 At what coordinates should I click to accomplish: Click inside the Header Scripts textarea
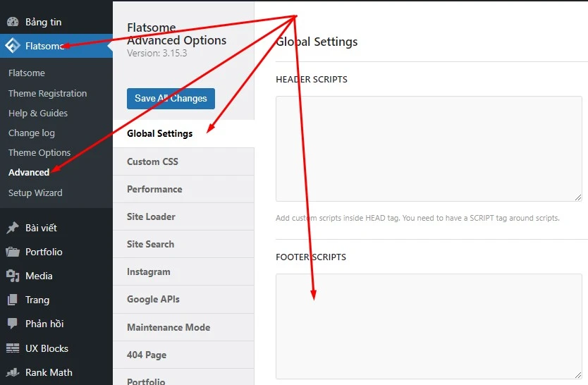429,148
